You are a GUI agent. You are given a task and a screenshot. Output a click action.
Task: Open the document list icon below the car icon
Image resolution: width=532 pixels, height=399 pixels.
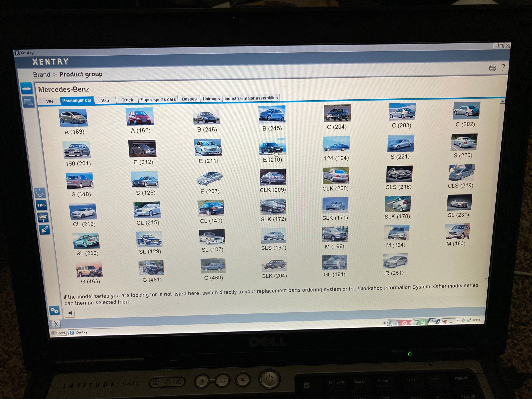click(28, 102)
